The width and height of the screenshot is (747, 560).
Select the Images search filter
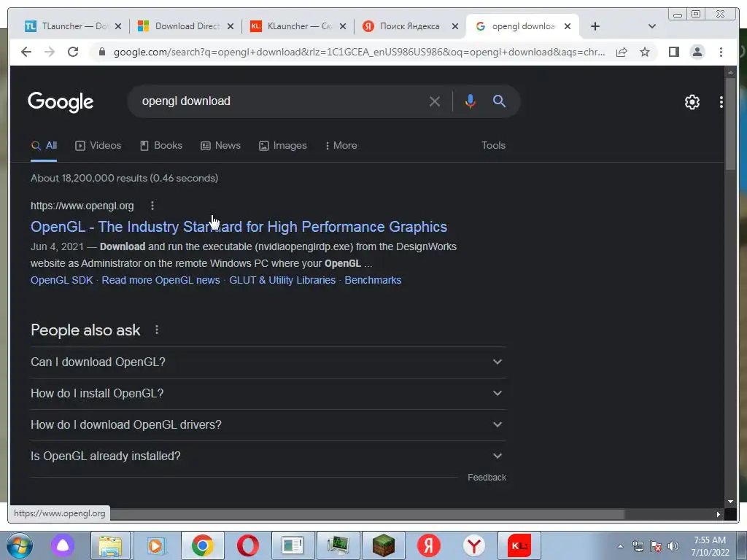click(x=283, y=146)
